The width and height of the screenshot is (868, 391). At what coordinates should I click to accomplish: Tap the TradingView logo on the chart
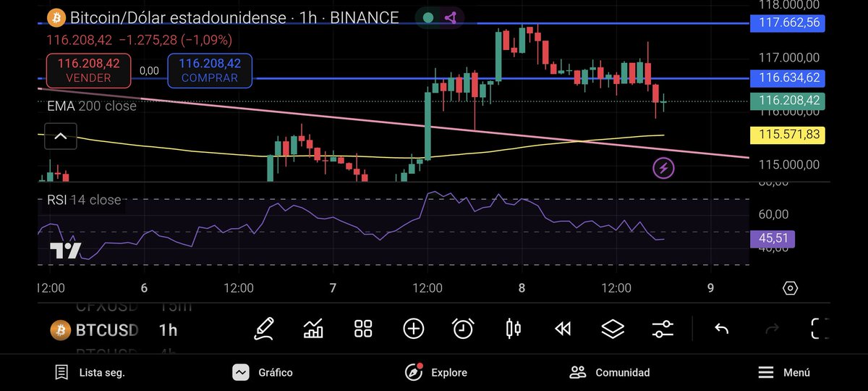tap(65, 251)
